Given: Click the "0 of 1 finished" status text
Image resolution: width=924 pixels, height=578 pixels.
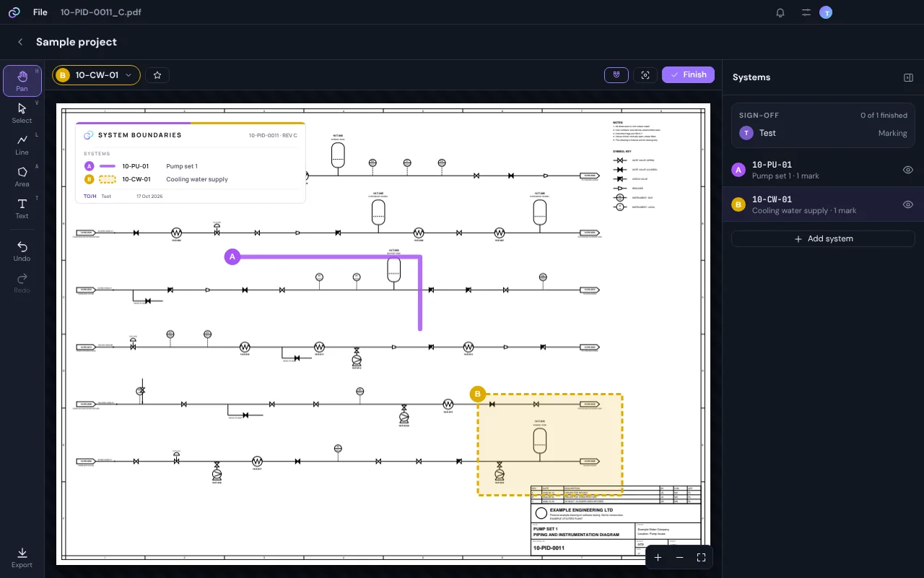Looking at the screenshot, I should tap(884, 116).
